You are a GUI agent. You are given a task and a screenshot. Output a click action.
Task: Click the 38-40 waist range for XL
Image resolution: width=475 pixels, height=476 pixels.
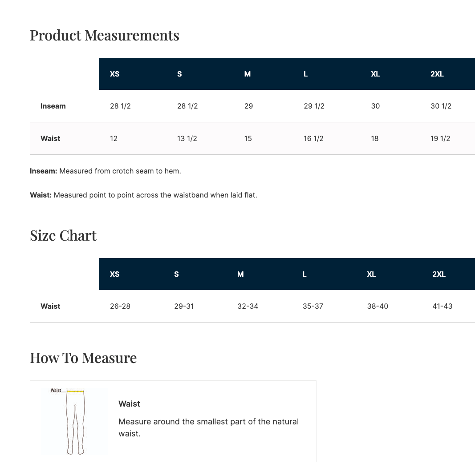[378, 306]
